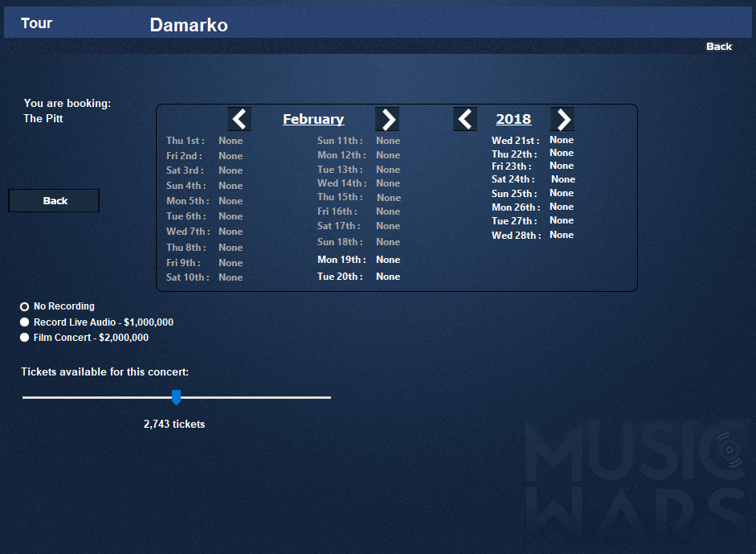Click the 2,743 tickets label
Screen dimensions: 756x554
pos(174,424)
